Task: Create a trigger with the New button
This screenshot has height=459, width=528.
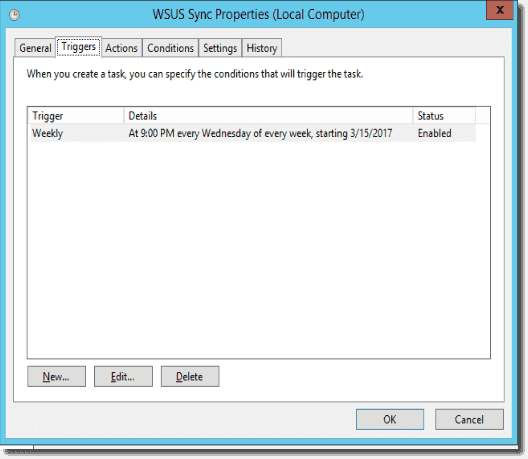Action: pos(56,376)
